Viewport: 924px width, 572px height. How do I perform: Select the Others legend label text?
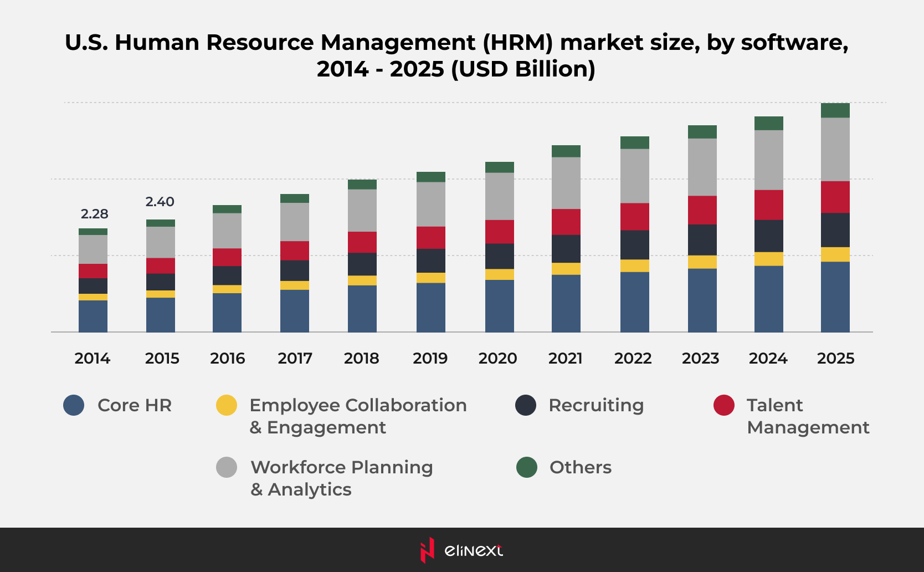[x=581, y=467]
